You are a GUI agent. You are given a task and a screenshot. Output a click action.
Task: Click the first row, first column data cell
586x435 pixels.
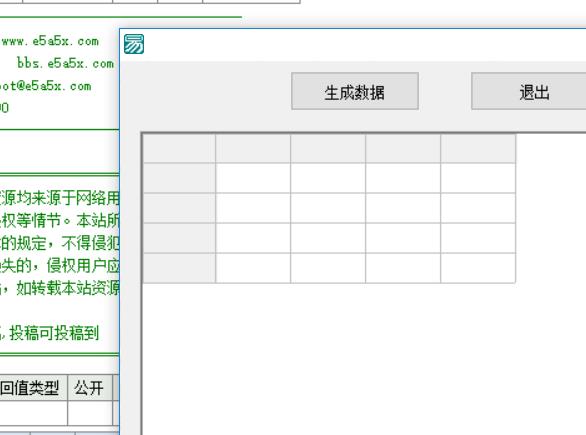tap(253, 178)
